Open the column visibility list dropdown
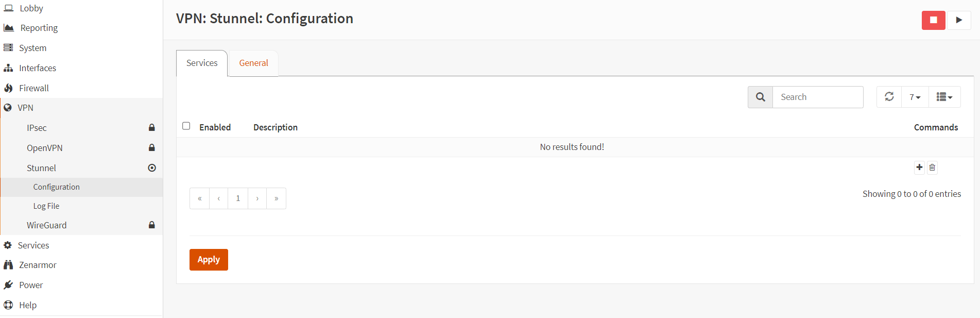Image resolution: width=980 pixels, height=318 pixels. pos(944,97)
